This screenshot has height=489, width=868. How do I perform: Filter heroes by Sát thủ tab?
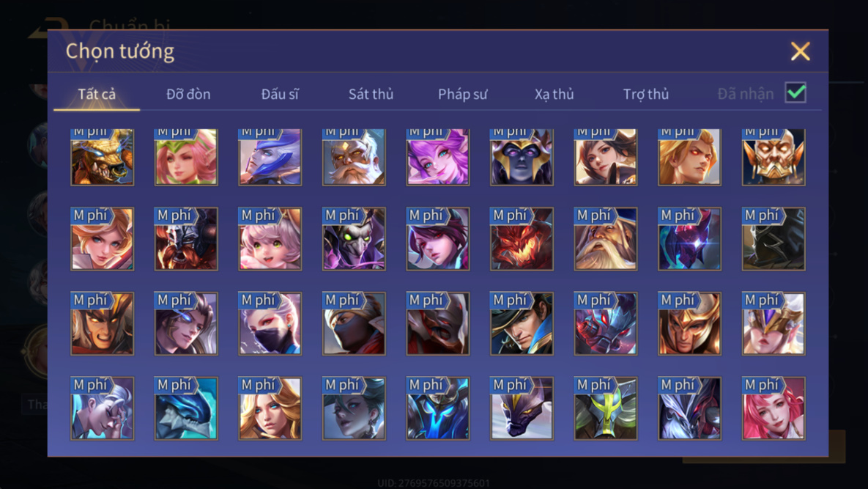click(371, 94)
